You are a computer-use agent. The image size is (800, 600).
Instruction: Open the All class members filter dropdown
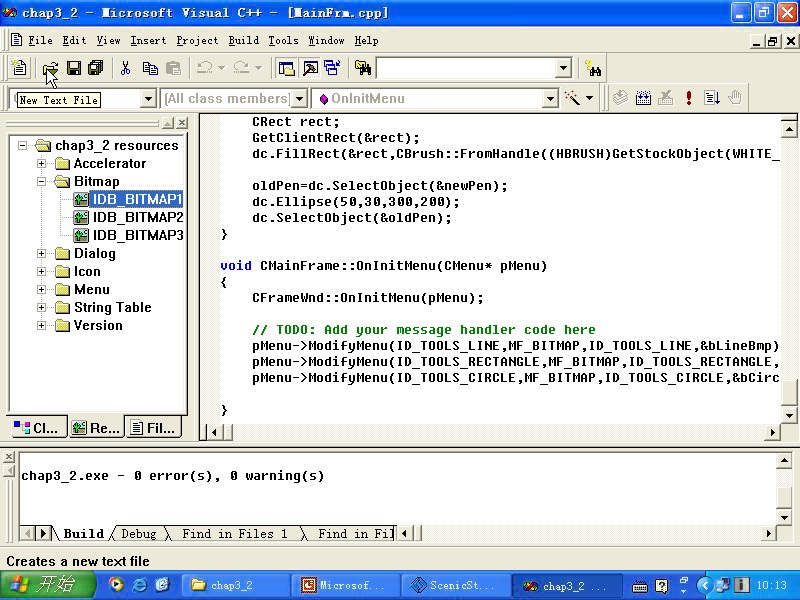pyautogui.click(x=300, y=98)
